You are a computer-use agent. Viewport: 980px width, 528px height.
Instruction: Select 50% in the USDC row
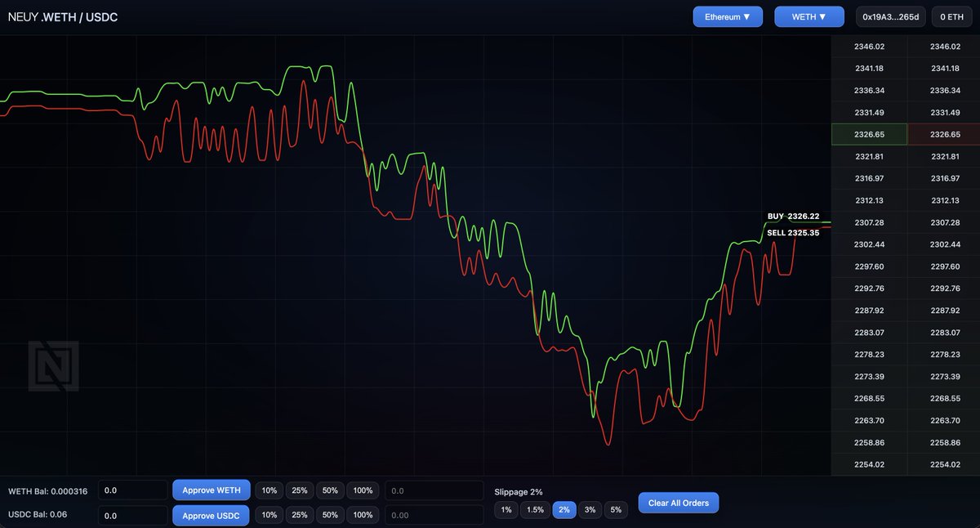tap(330, 515)
